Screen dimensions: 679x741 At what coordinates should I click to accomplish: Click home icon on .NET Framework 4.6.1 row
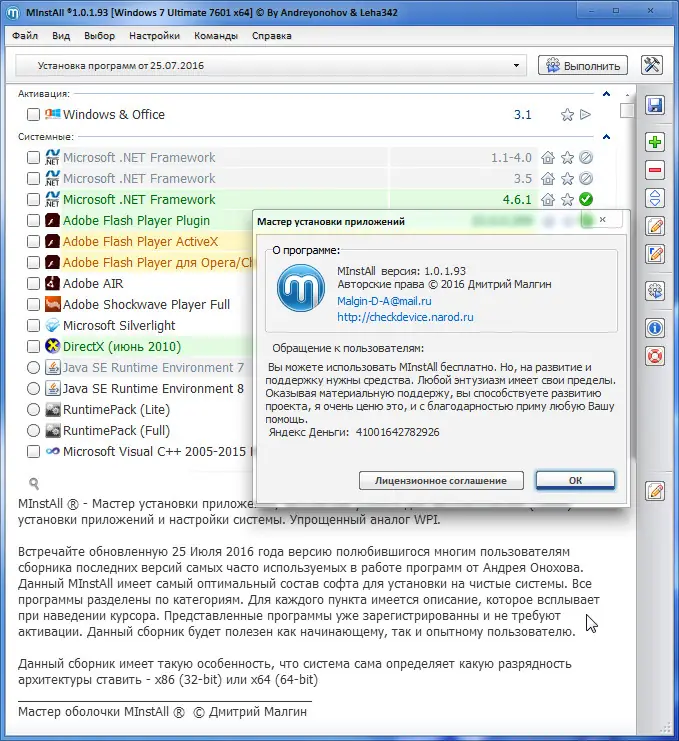(548, 199)
